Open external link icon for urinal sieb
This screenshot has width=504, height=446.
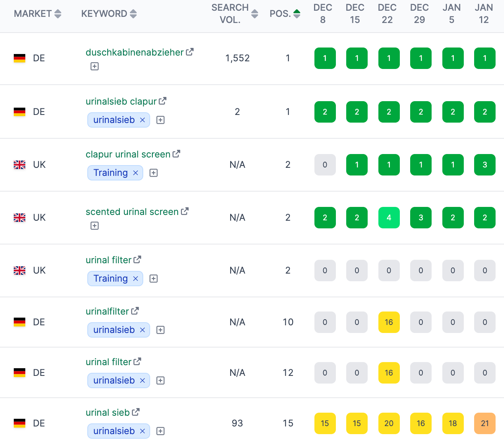[136, 412]
